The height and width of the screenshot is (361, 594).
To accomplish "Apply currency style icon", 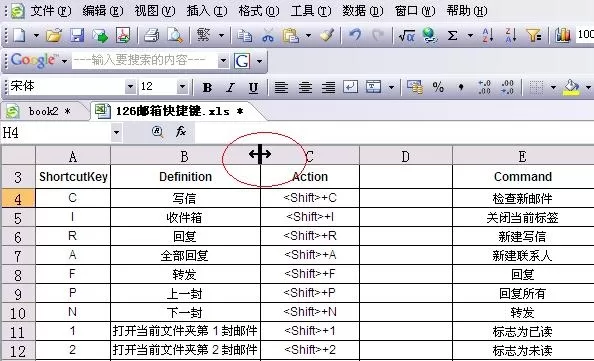I will pos(415,87).
